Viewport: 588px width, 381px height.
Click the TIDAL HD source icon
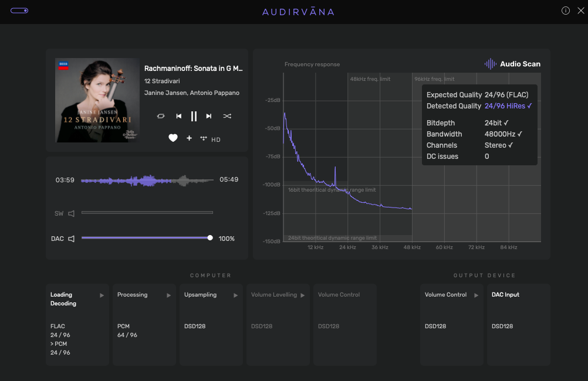204,139
